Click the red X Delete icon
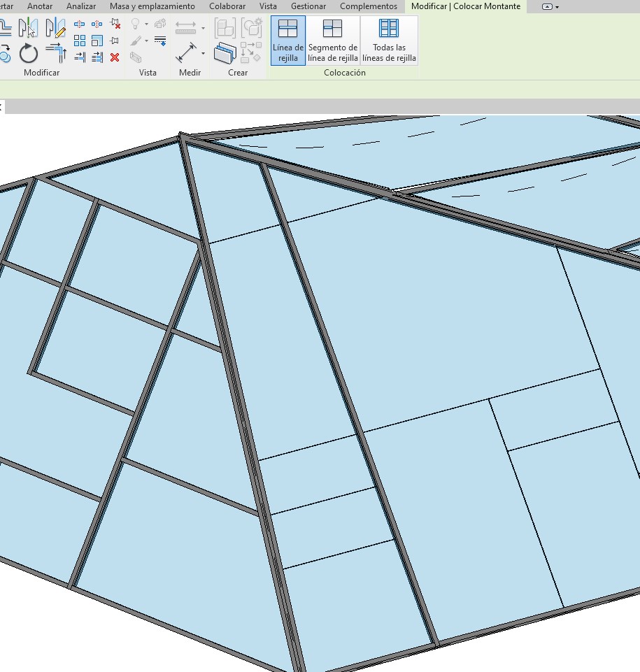The width and height of the screenshot is (640, 672). pyautogui.click(x=115, y=57)
